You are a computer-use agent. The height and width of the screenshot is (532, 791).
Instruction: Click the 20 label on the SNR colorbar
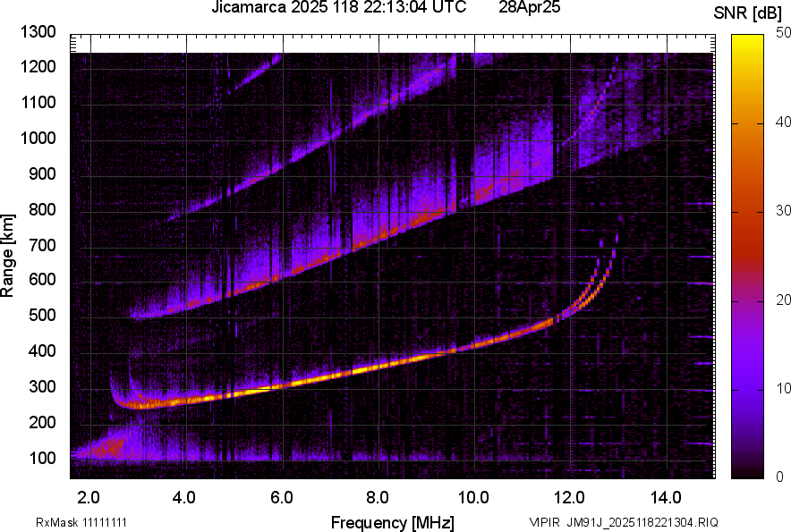pyautogui.click(x=784, y=300)
